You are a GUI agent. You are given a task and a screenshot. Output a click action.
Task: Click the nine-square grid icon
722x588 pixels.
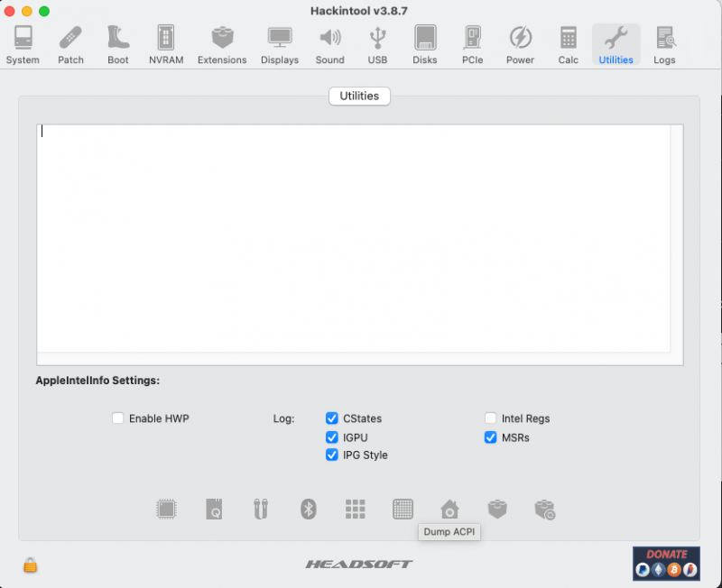(x=355, y=509)
